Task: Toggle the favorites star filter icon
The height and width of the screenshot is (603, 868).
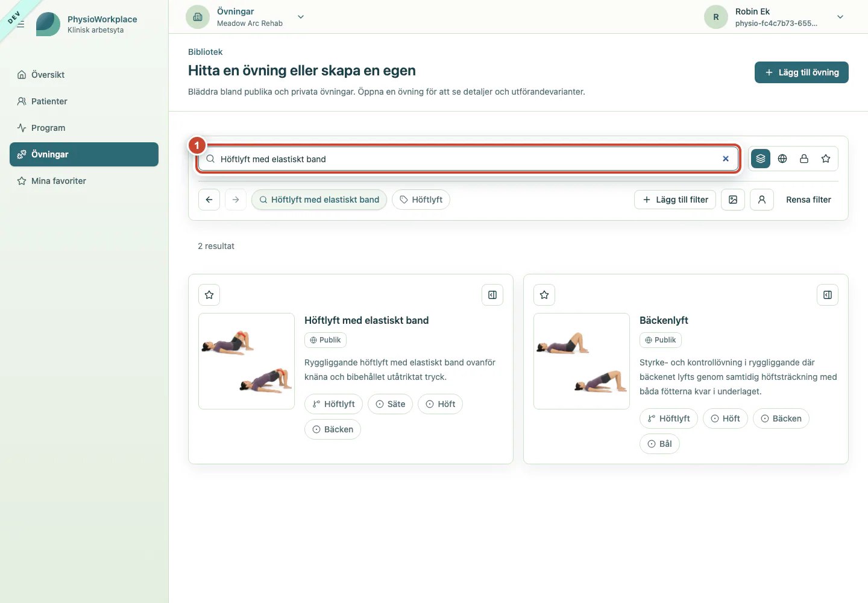Action: pos(826,159)
